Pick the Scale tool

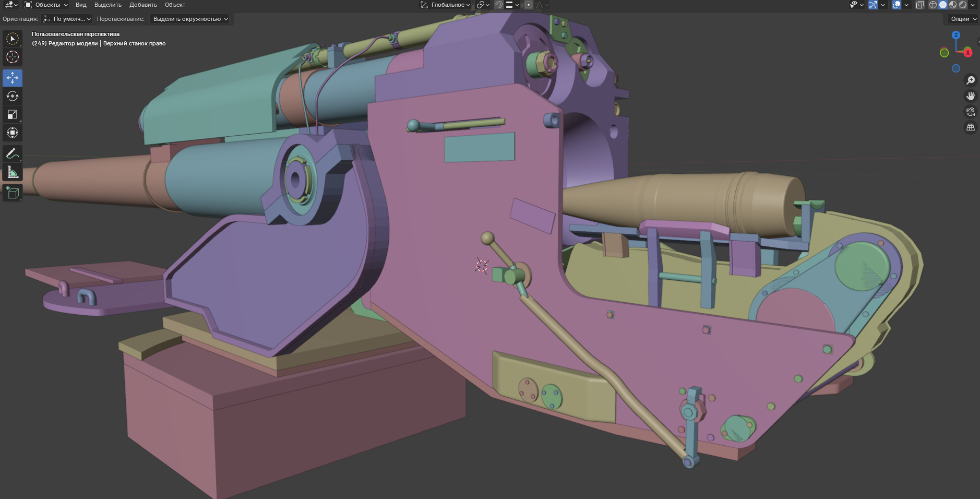point(13,114)
